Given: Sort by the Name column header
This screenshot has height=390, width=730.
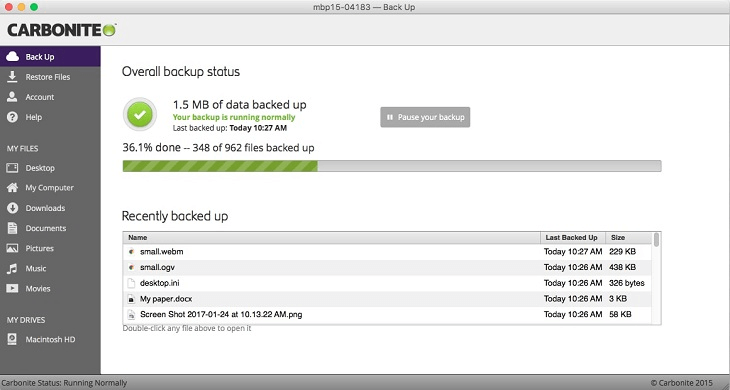Looking at the screenshot, I should coord(331,237).
